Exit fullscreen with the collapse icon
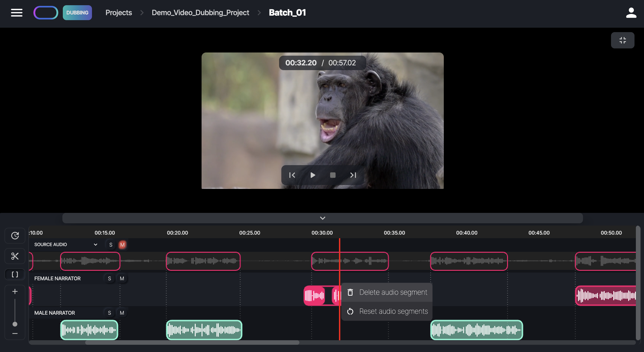644x352 pixels. (x=622, y=40)
